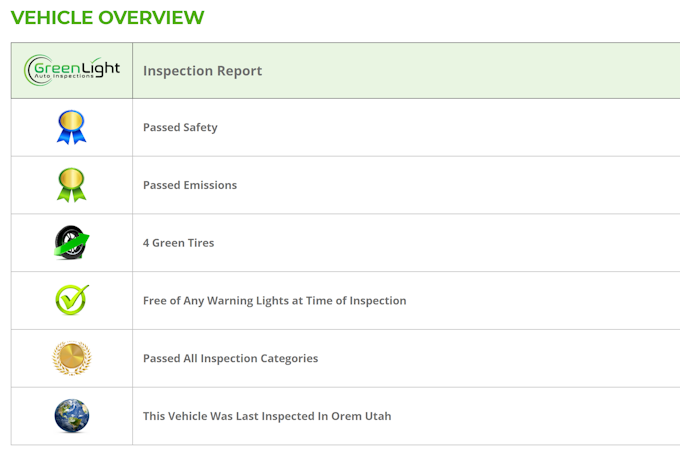Click the Last Inspected In Orem Utah text
Screen dimensions: 680x454
(x=267, y=416)
